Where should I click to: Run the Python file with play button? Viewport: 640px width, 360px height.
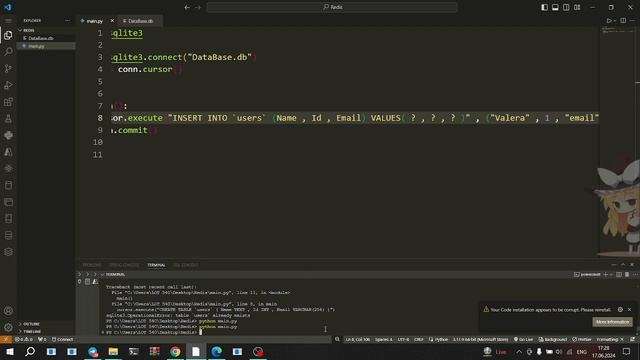pyautogui.click(x=609, y=20)
